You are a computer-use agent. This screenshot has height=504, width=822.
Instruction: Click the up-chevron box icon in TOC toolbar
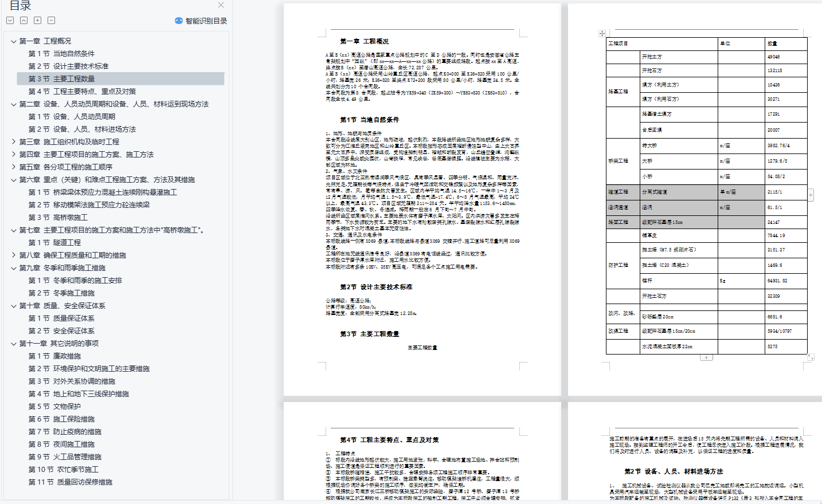(24, 21)
